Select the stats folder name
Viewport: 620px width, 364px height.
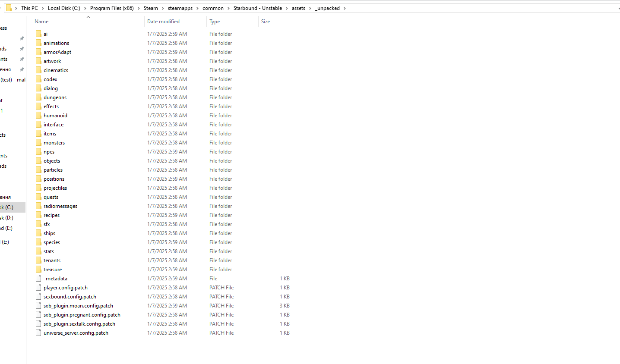(x=49, y=251)
